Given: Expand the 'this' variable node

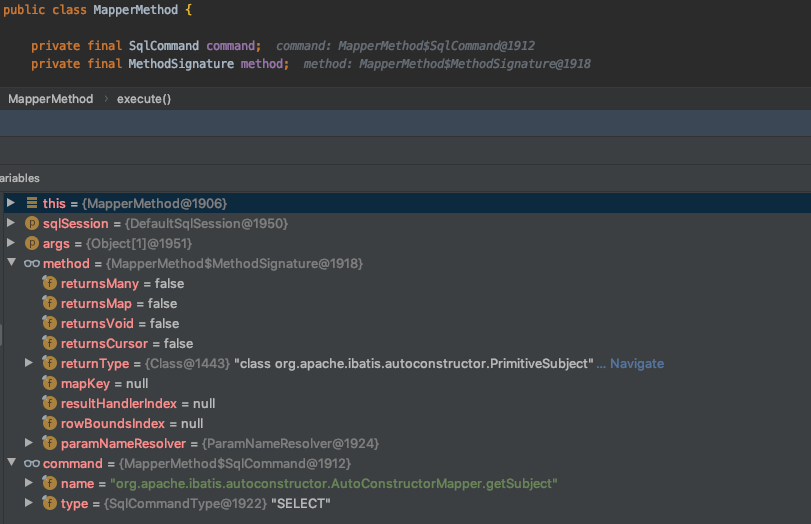Looking at the screenshot, I should 10,203.
